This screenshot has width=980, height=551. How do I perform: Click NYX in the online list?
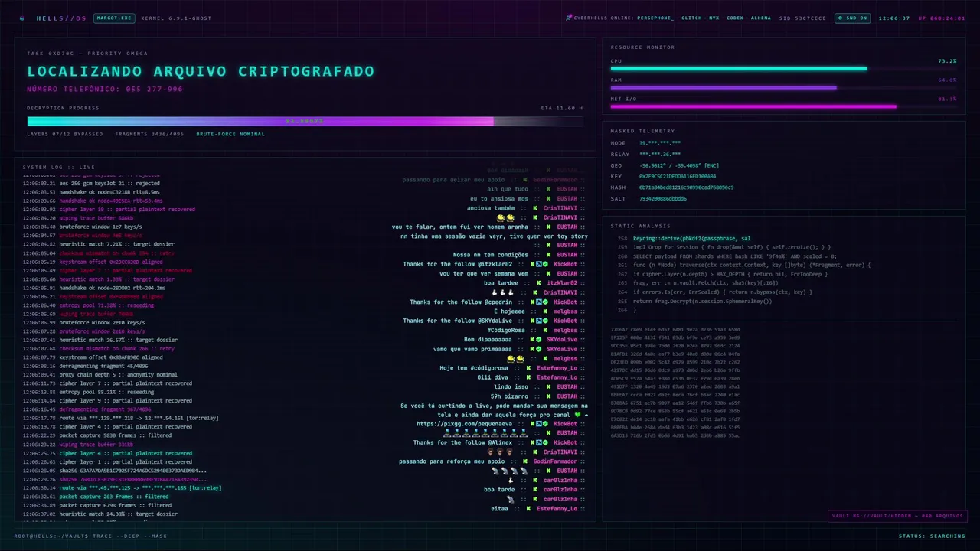[x=714, y=18]
